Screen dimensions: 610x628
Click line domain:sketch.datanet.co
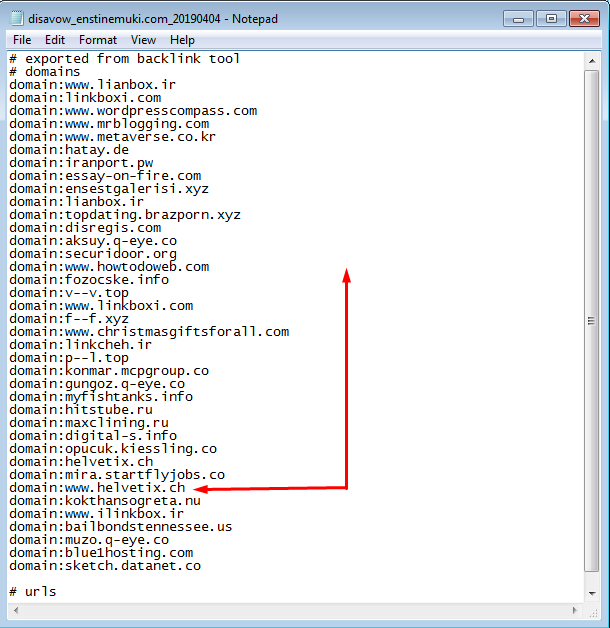[x=105, y=566]
